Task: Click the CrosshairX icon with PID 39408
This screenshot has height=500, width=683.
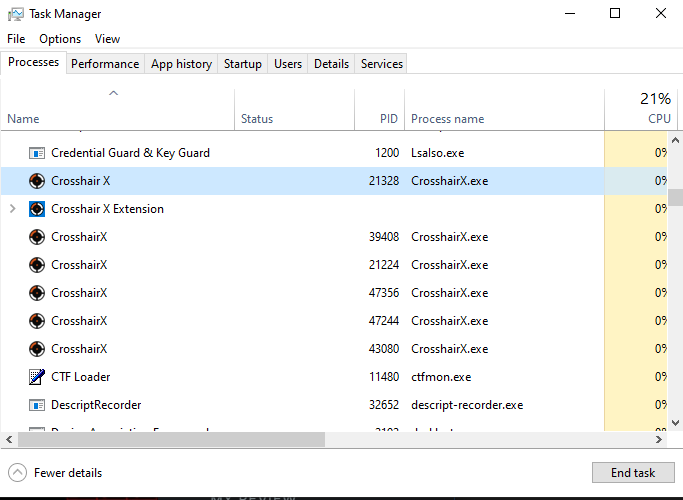Action: (x=37, y=237)
